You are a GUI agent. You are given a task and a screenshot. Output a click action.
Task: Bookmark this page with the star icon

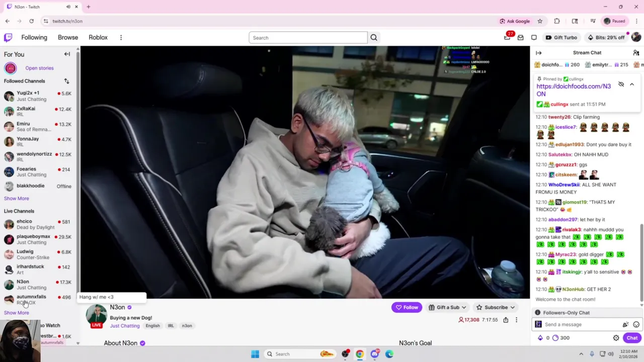pos(540,21)
